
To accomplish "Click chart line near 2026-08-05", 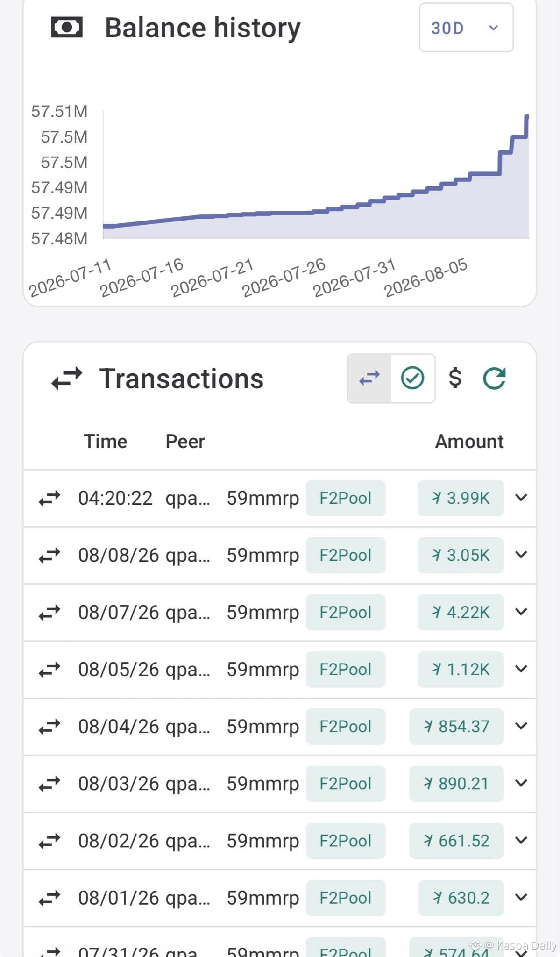I will [x=425, y=190].
